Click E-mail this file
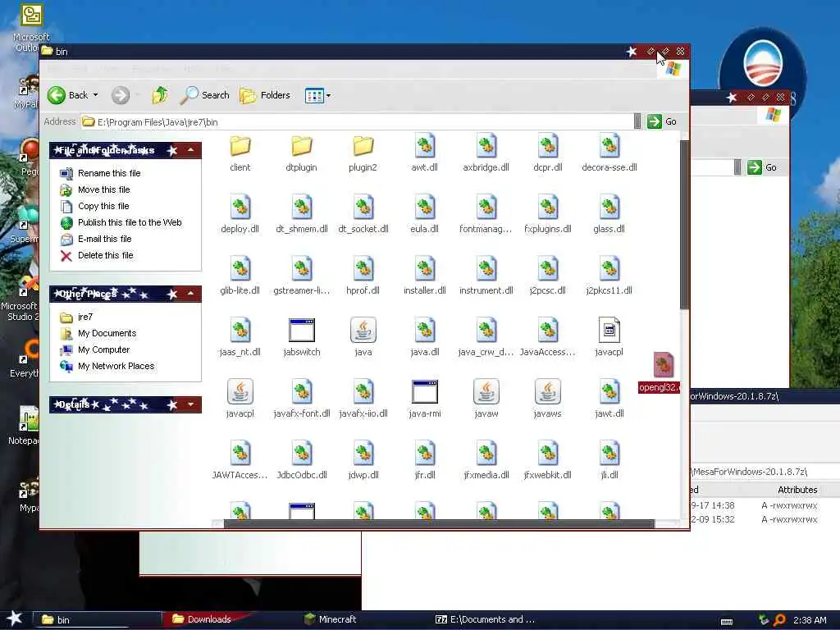 click(x=97, y=239)
